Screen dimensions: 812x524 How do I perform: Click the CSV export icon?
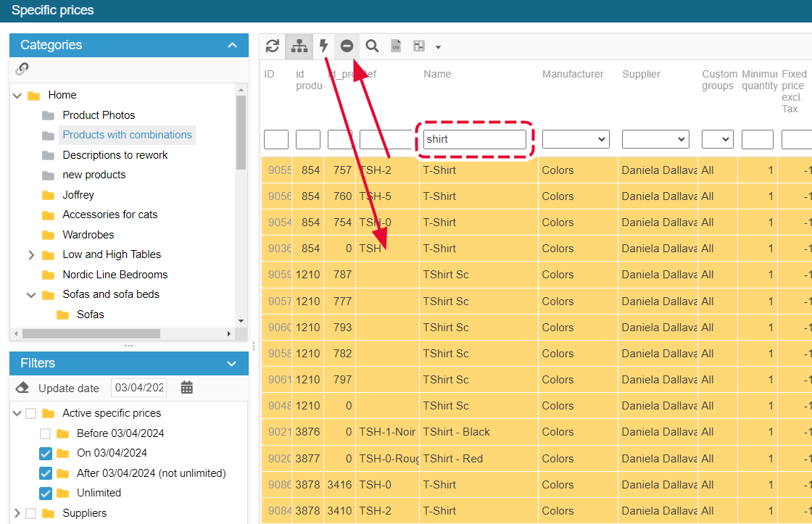[x=396, y=46]
